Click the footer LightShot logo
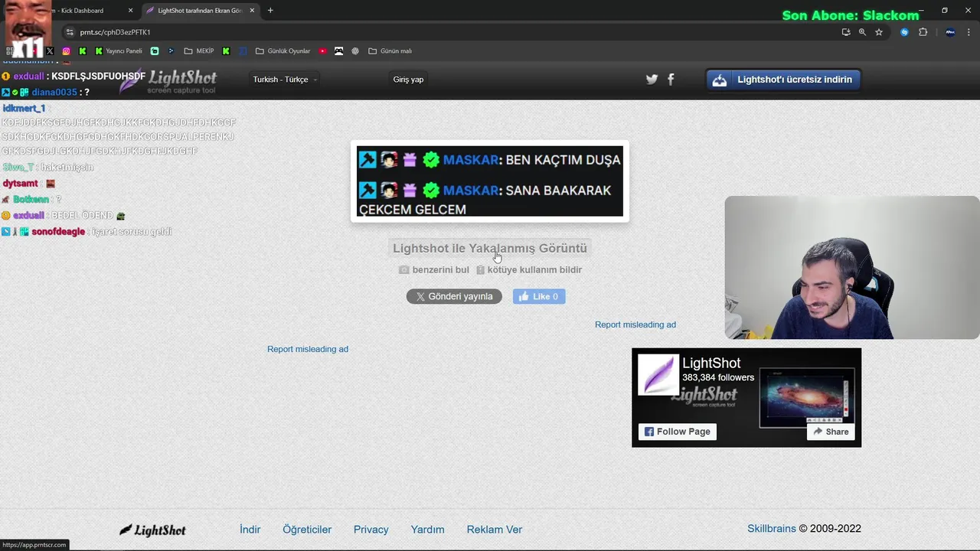Viewport: 980px width, 551px height. click(x=152, y=530)
